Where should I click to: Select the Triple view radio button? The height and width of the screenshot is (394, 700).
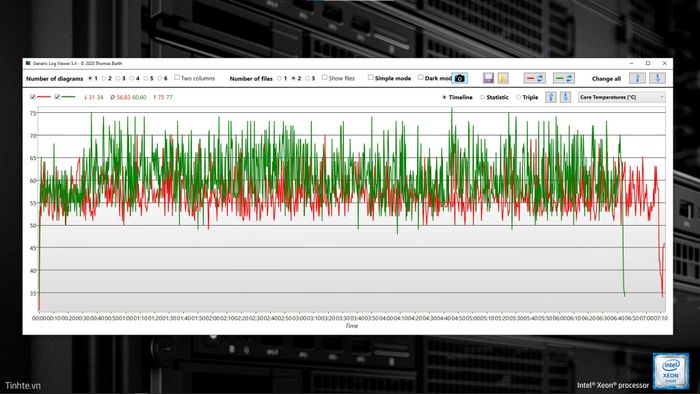[x=518, y=97]
